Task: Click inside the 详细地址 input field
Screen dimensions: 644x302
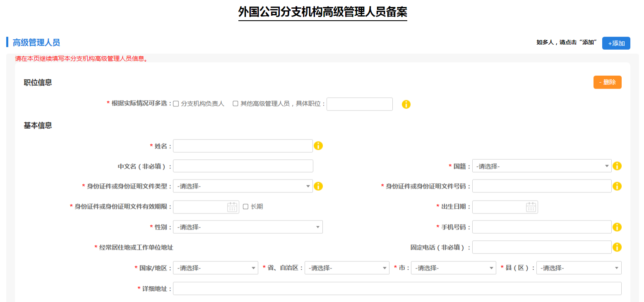Action: pos(397,288)
